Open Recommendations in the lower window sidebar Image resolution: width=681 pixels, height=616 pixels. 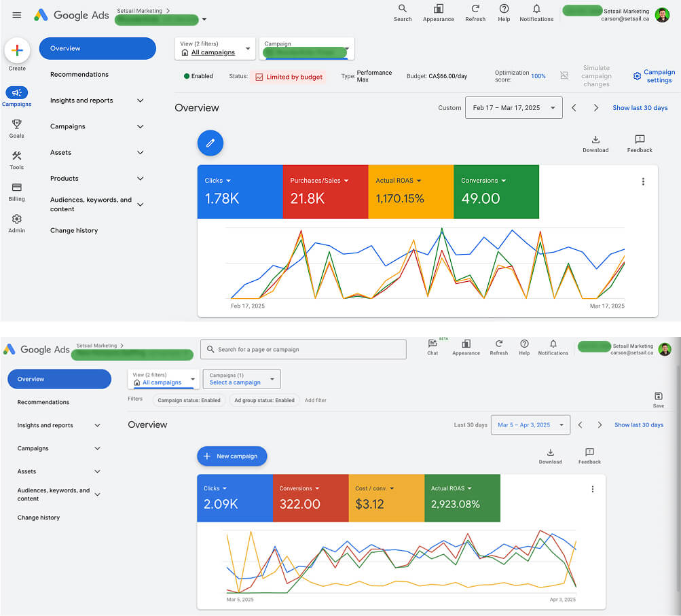coord(43,402)
